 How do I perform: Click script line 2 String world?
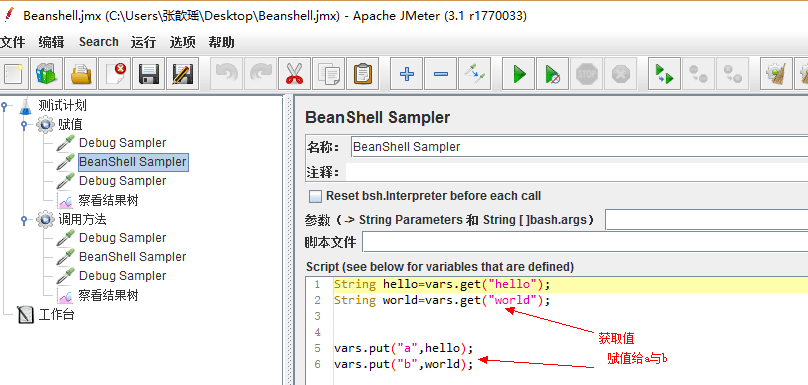click(x=442, y=300)
